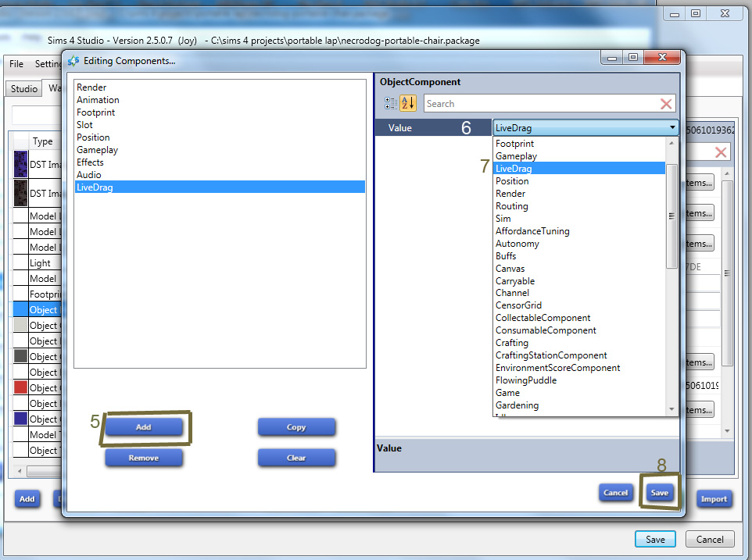
Task: Click the dark blue swatch beside Object row
Action: point(20,418)
